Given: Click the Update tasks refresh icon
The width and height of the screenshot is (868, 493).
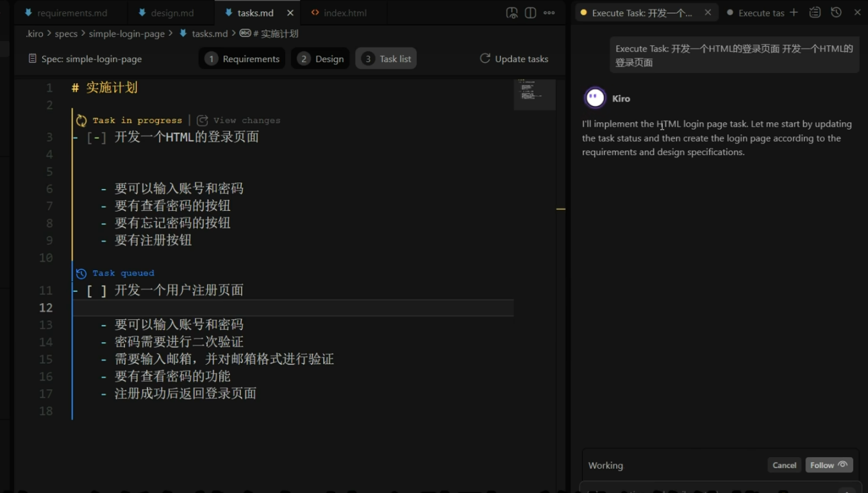Looking at the screenshot, I should tap(485, 58).
